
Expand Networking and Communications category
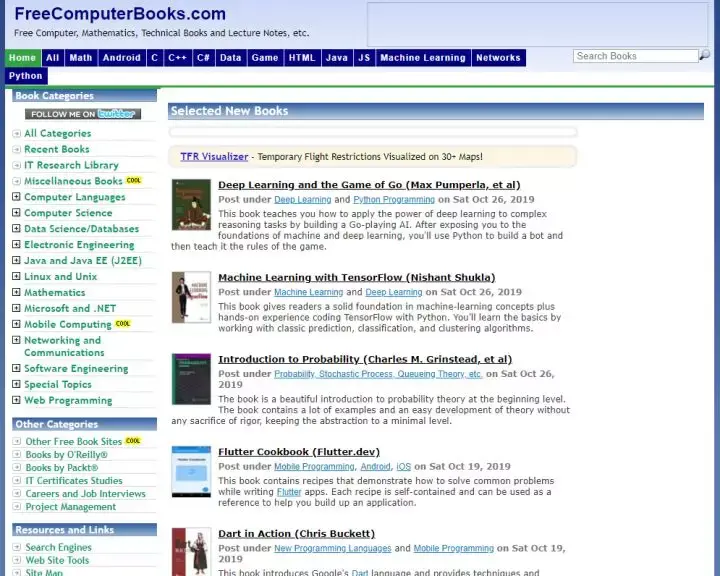16,340
